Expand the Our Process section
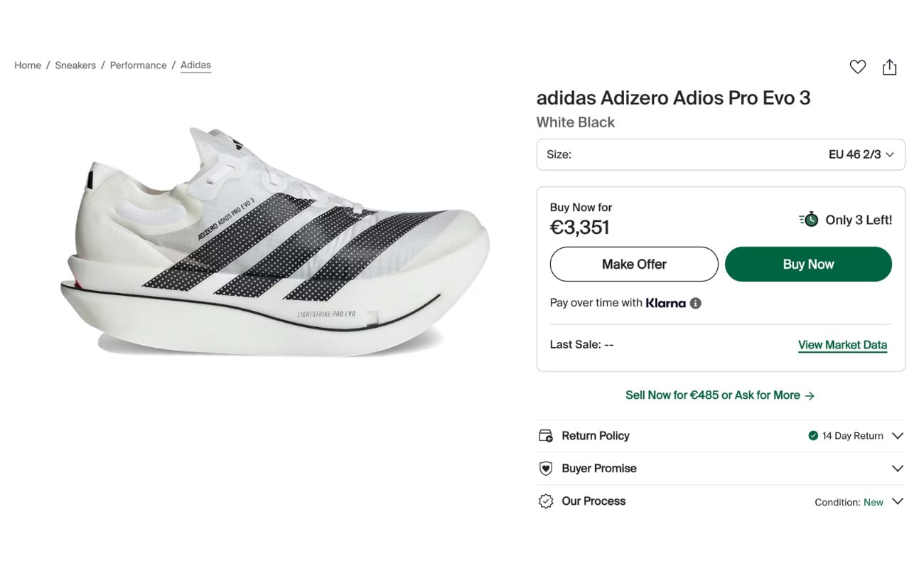 [x=897, y=501]
